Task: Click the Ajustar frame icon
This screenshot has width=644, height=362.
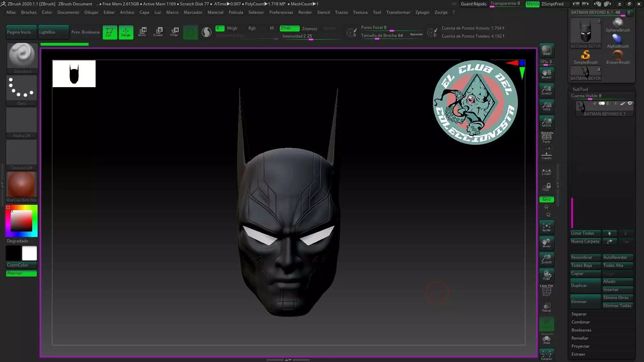Action: tap(546, 227)
